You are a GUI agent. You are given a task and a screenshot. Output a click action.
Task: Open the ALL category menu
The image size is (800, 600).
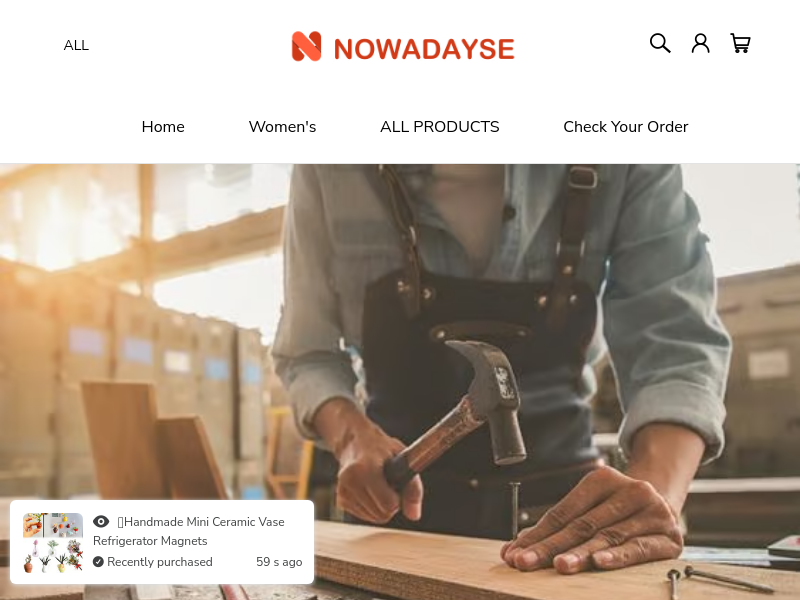[76, 45]
